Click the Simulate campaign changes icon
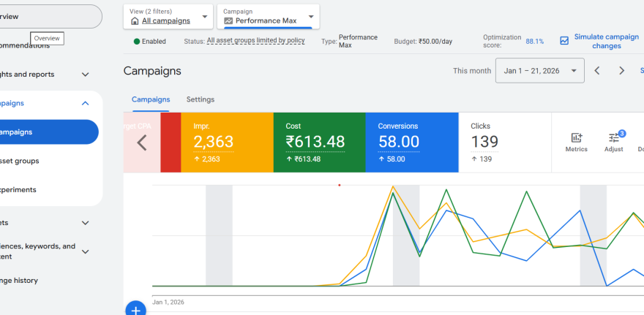Screen dimensions: 644x315 [x=564, y=41]
